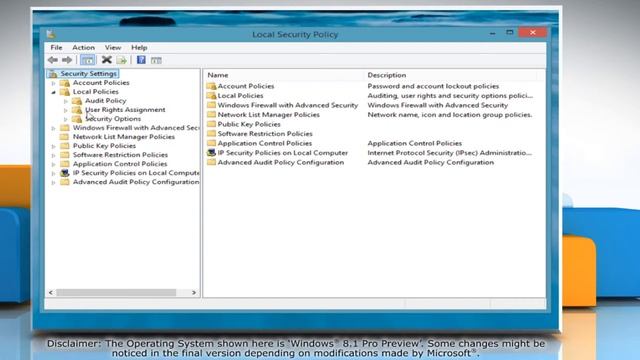This screenshot has height=360, width=640.
Task: Open the Action menu
Action: (x=83, y=48)
